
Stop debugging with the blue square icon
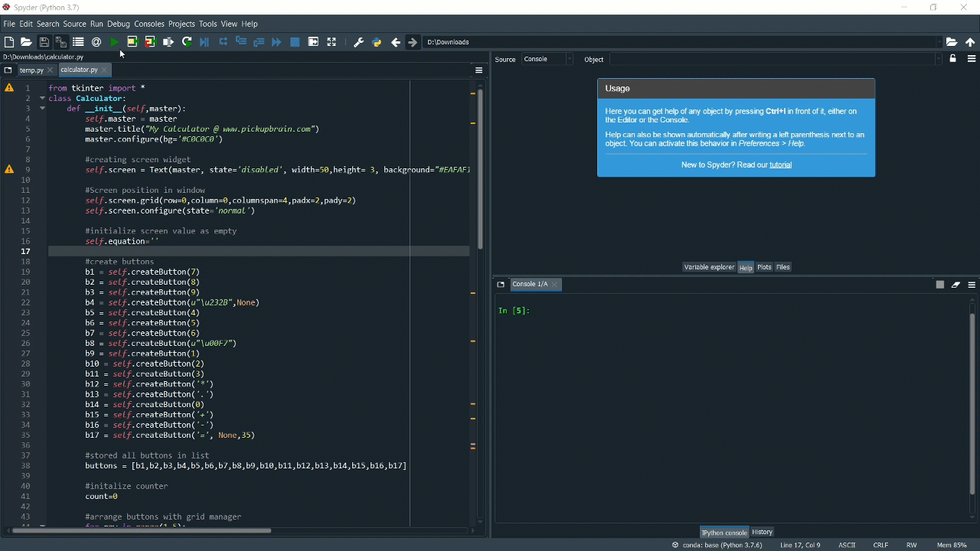tap(295, 42)
